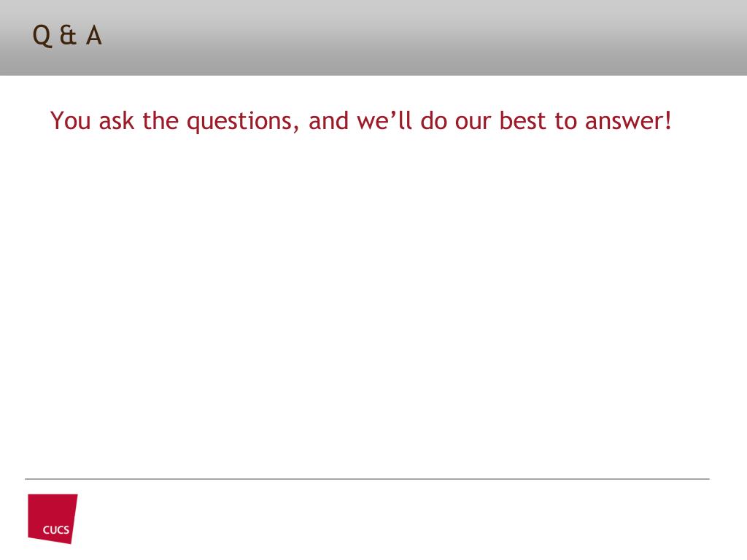The image size is (747, 560).
Task: Select the word 'answer!' at sentence end
Action: 628,121
